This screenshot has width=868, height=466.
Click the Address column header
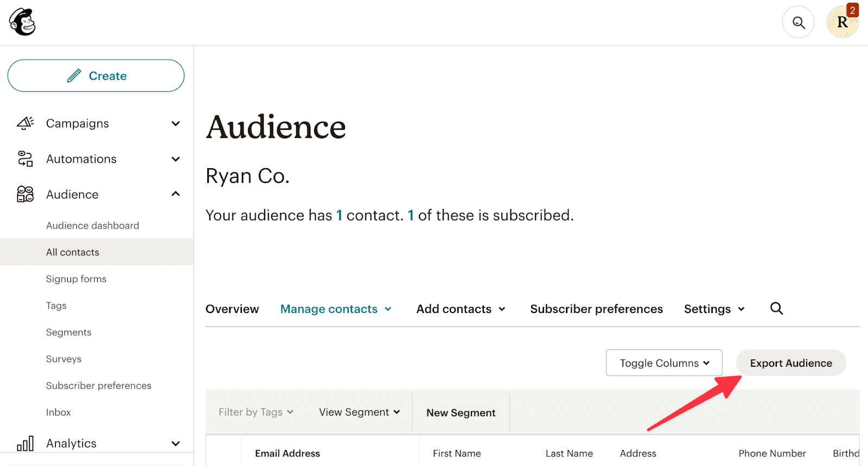tap(638, 454)
